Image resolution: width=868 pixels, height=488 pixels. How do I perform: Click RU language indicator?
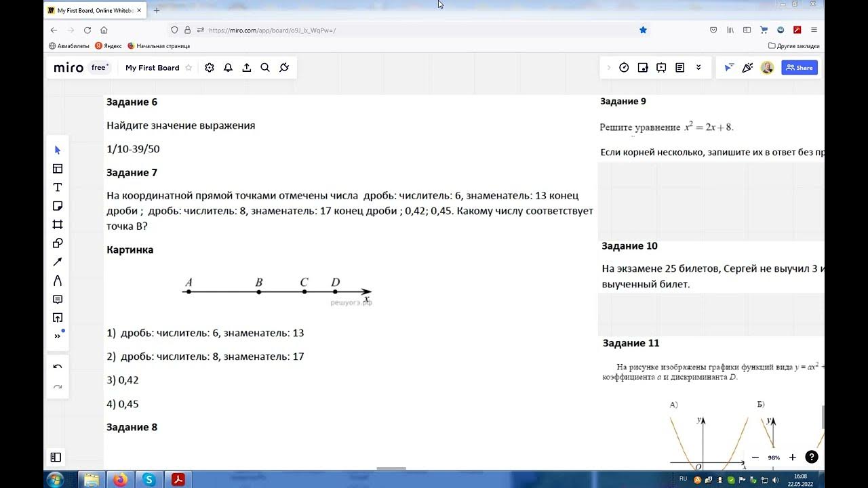tap(683, 479)
